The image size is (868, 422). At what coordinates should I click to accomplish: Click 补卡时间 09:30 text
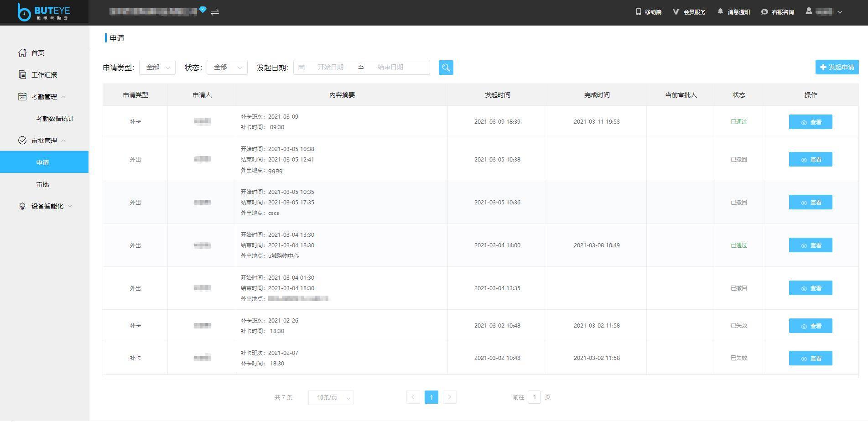coord(262,127)
